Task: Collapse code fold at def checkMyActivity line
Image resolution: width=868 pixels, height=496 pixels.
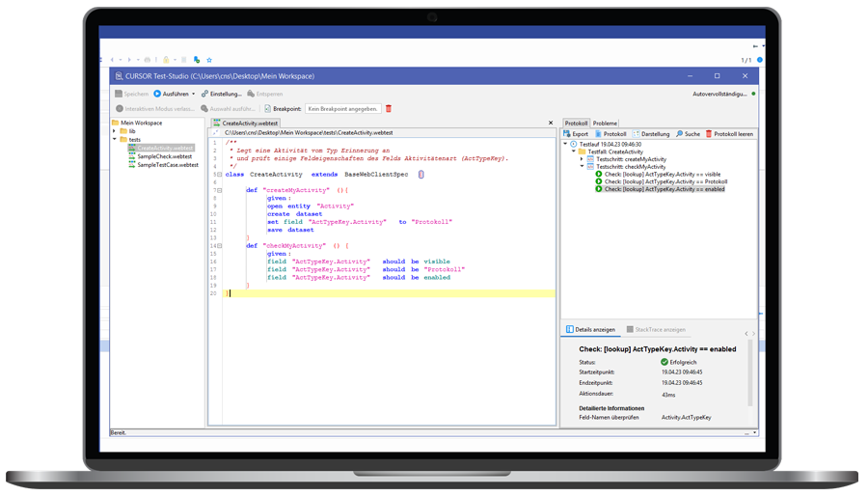Action: click(220, 246)
